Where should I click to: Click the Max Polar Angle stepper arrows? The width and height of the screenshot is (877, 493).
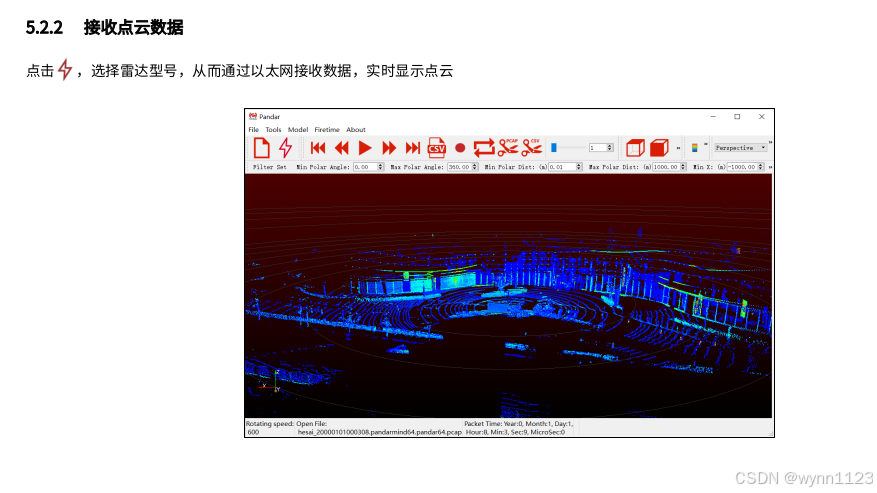click(x=475, y=167)
